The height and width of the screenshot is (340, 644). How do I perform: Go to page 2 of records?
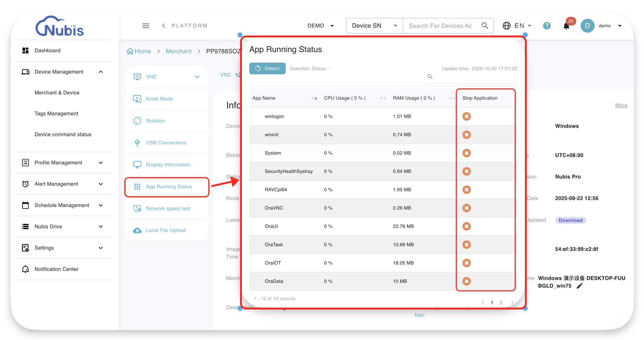[501, 303]
